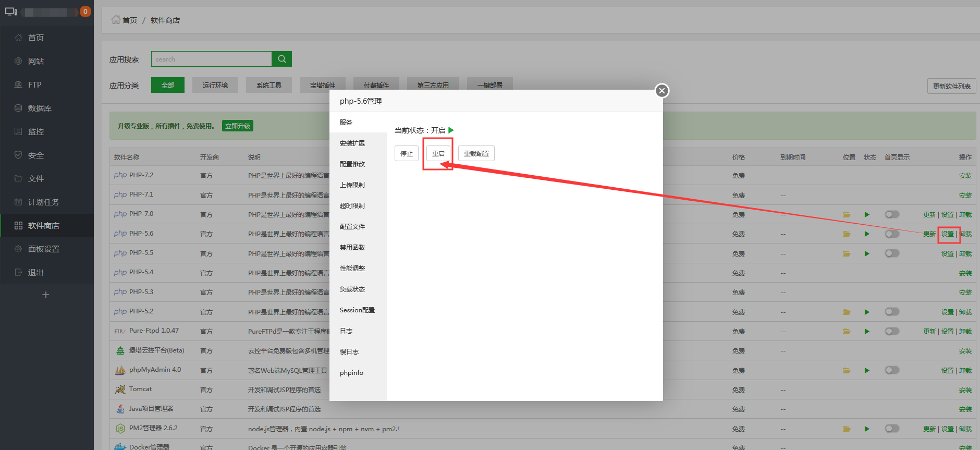Image resolution: width=980 pixels, height=450 pixels.
Task: Click 卸载 link for PHP-7.0
Action: click(965, 214)
